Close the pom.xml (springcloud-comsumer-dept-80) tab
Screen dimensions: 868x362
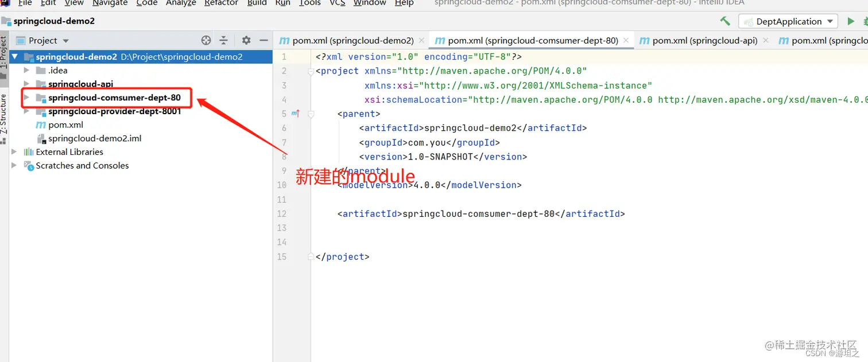tap(626, 41)
